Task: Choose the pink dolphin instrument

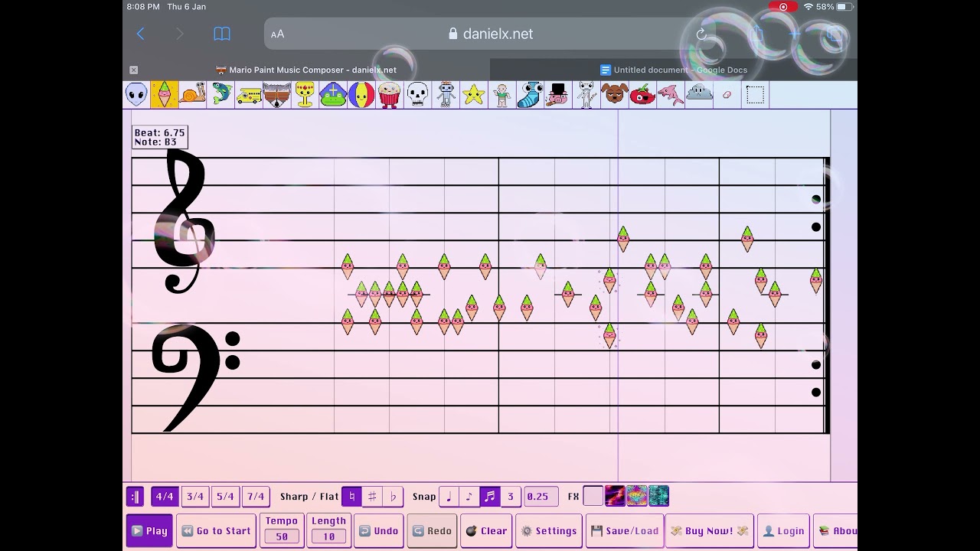Action: (x=671, y=95)
